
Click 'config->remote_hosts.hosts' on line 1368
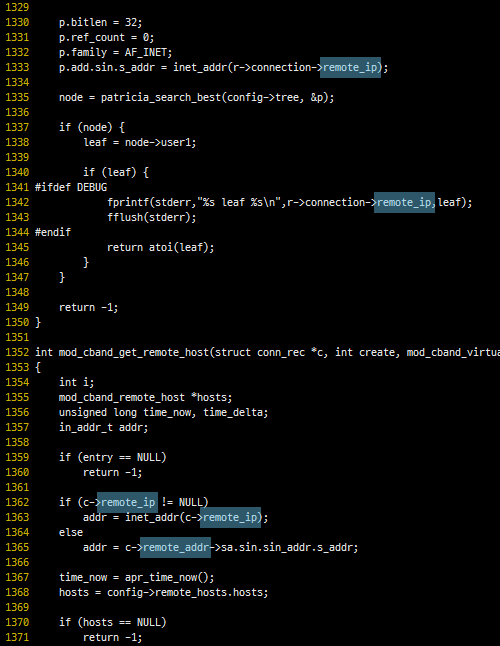tap(185, 592)
